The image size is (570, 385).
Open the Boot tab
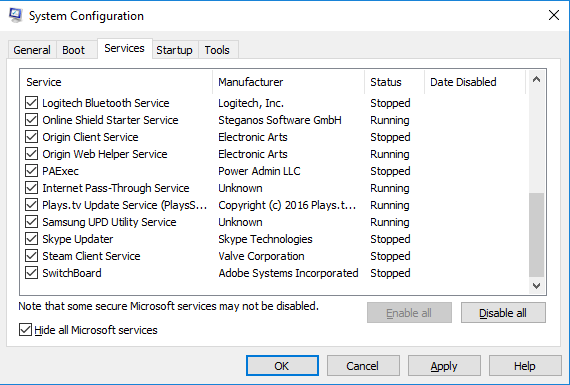coord(73,50)
